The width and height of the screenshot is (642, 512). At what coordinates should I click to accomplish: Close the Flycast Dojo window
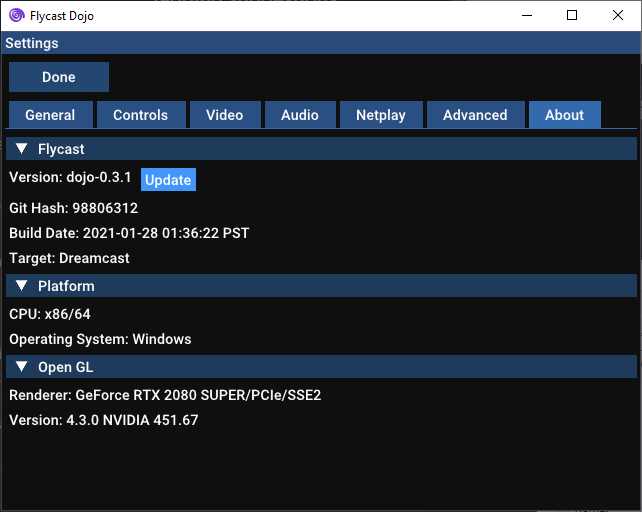click(618, 16)
